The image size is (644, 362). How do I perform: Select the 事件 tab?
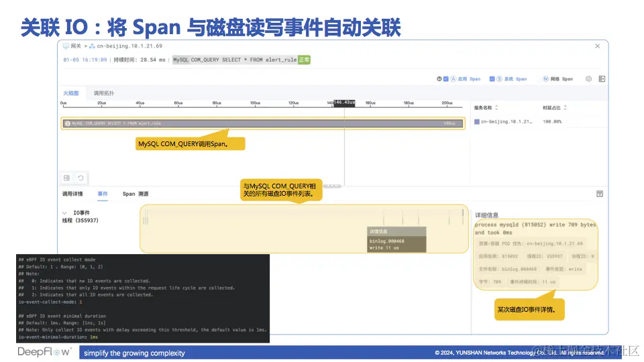click(x=103, y=194)
